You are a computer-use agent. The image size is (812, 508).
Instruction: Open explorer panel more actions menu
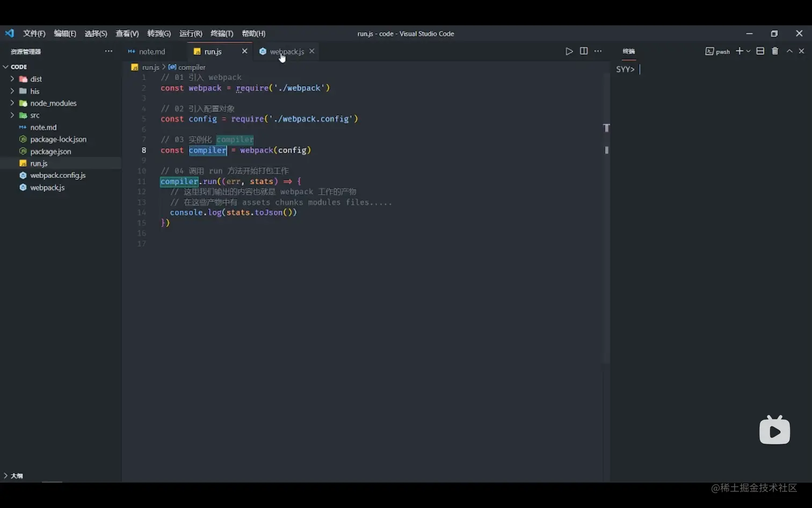(x=108, y=51)
